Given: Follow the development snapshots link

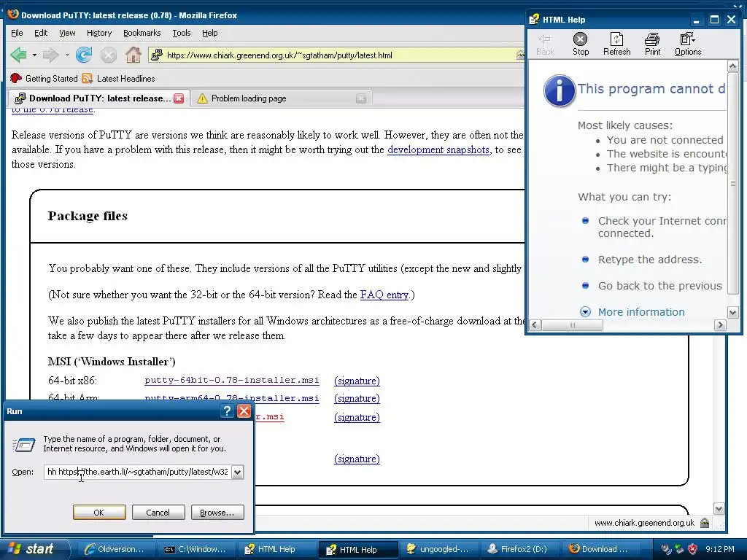Looking at the screenshot, I should click(x=438, y=149).
